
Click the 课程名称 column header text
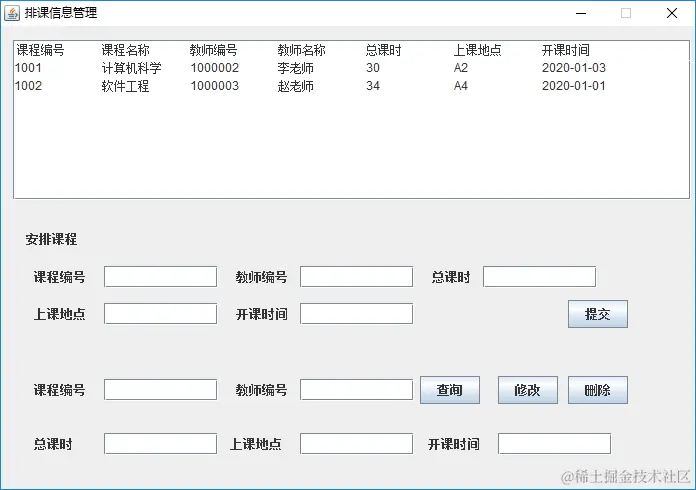126,50
